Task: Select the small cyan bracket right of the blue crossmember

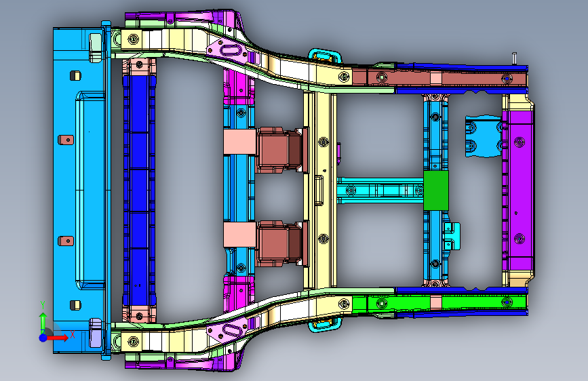Action: (452, 236)
